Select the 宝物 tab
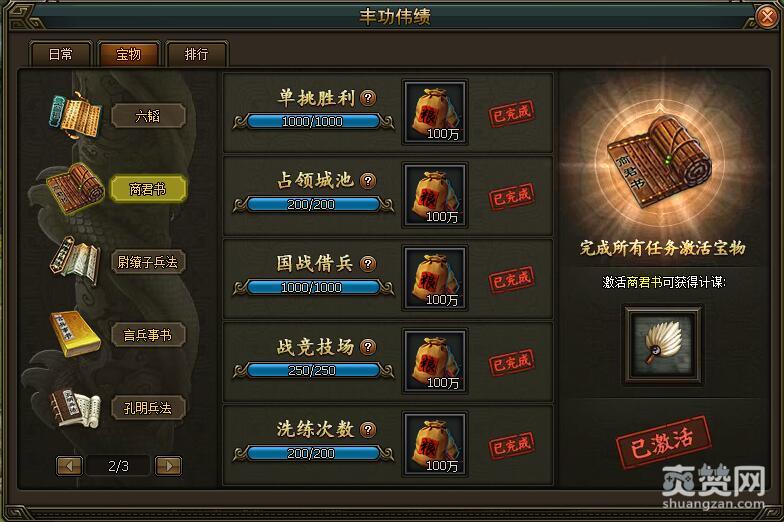This screenshot has height=522, width=784. click(x=128, y=54)
